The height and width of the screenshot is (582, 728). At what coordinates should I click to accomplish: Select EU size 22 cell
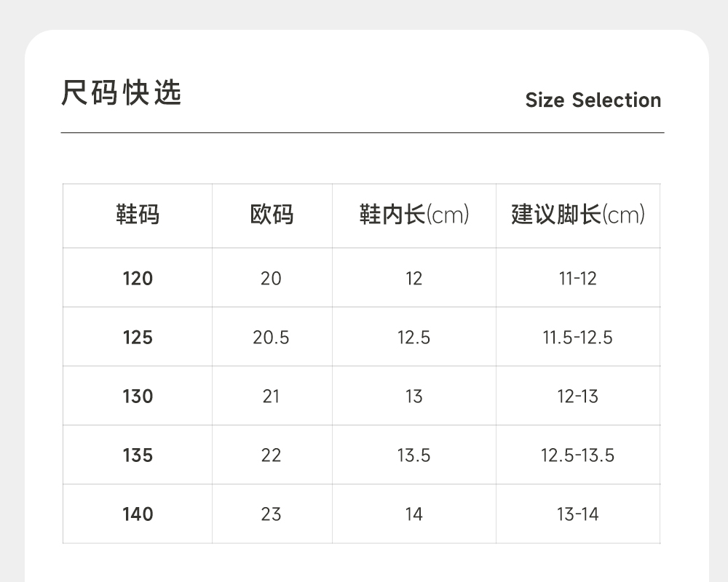pyautogui.click(x=271, y=455)
